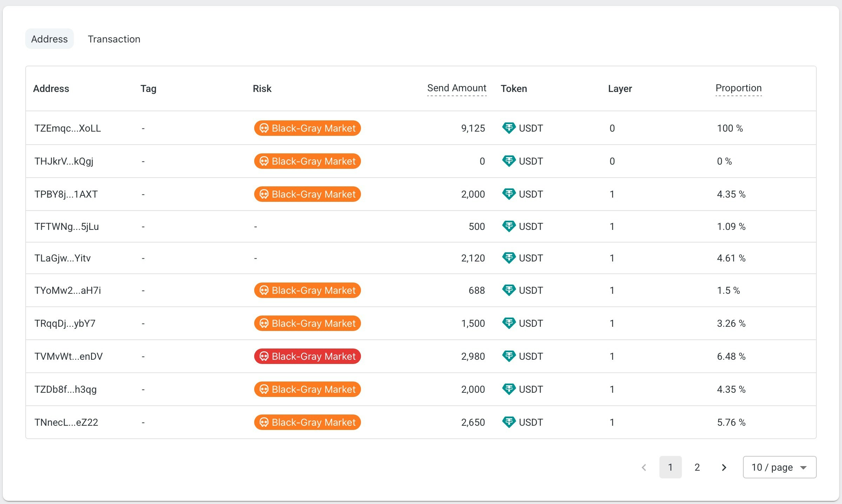Open address TRqqDj...ybY7
842x504 pixels.
[x=65, y=324]
